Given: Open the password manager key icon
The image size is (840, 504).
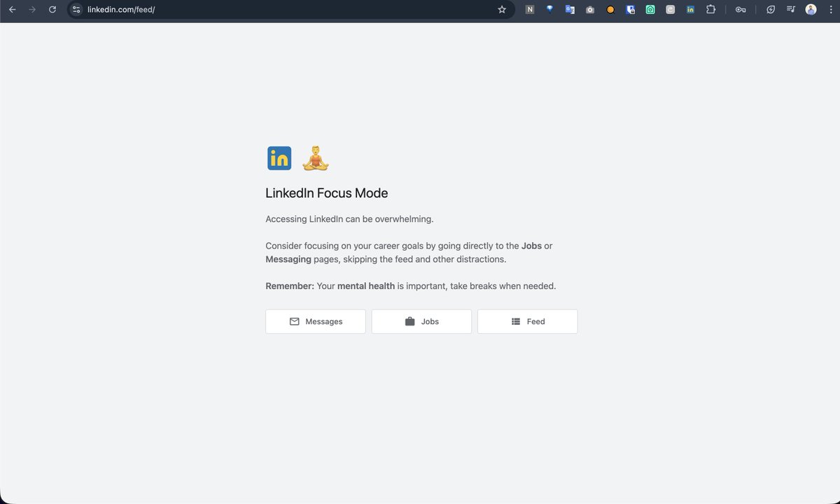Looking at the screenshot, I should click(x=741, y=10).
